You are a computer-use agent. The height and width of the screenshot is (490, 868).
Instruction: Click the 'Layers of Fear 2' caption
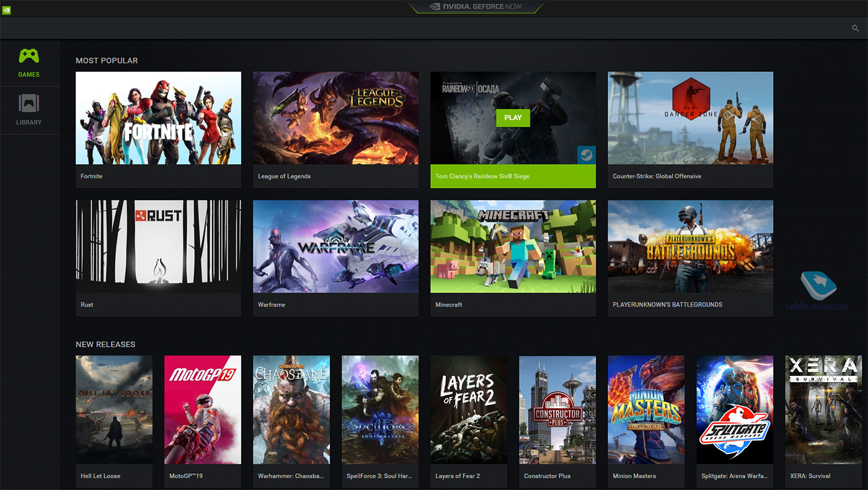[x=458, y=476]
